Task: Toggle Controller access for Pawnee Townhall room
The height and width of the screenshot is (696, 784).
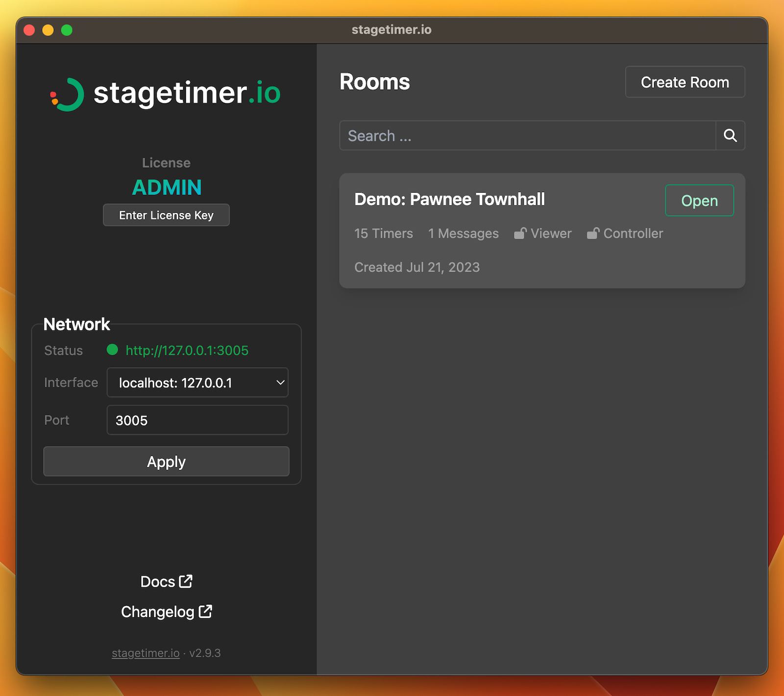Action: click(594, 233)
